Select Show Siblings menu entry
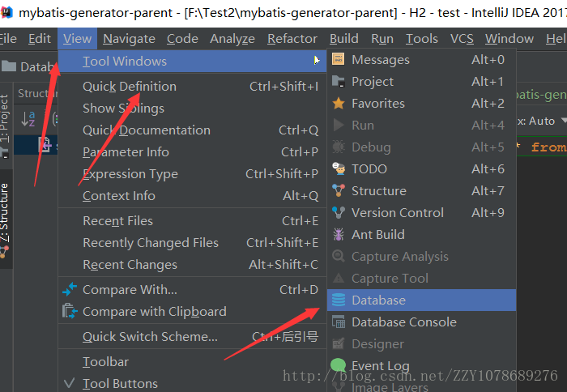 [x=192, y=109]
